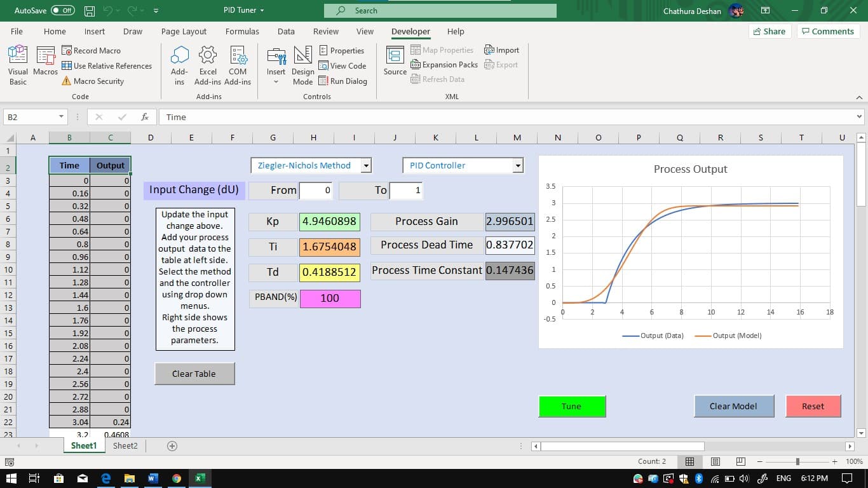Expand the Ziegler-Nichols Method dropdown
The image size is (868, 488).
(366, 166)
